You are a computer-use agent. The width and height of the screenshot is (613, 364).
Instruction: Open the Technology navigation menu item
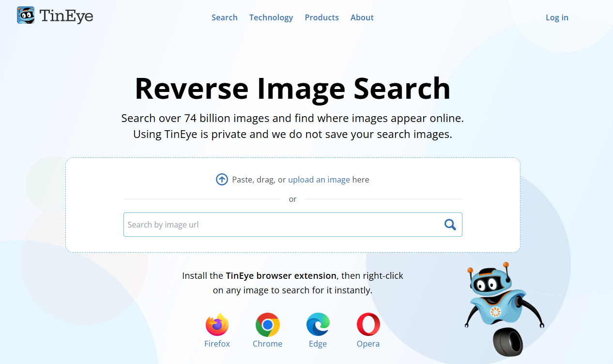(271, 17)
